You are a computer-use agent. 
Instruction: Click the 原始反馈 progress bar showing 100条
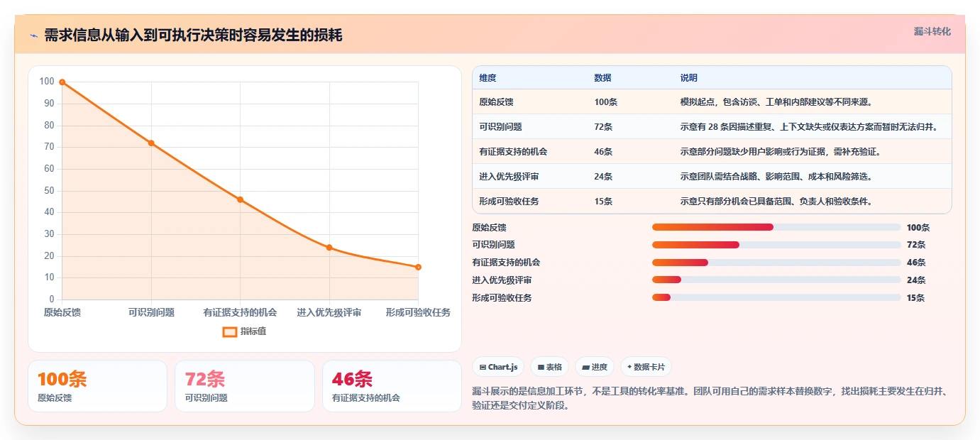(x=776, y=227)
